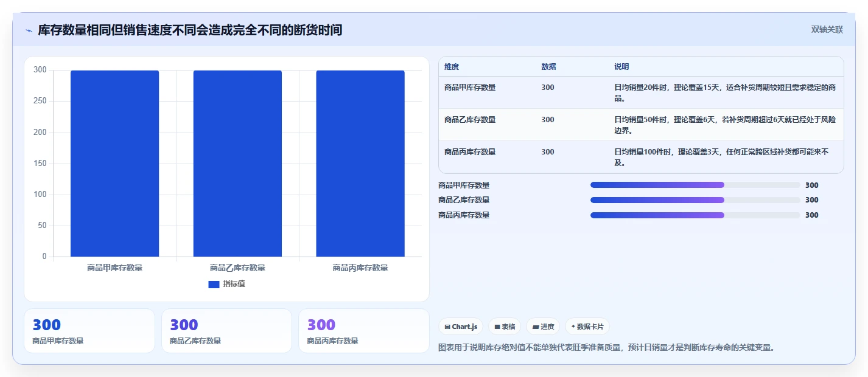
Task: Click the 指标值 legend label
Action: point(234,284)
